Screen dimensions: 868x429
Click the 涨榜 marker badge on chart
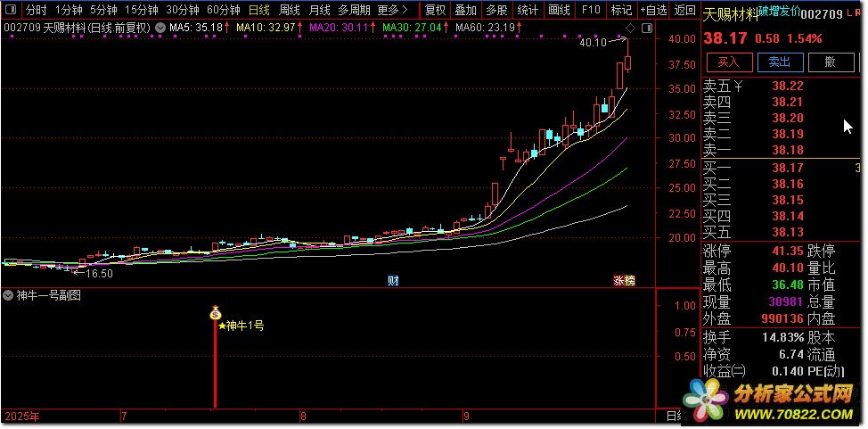[624, 280]
